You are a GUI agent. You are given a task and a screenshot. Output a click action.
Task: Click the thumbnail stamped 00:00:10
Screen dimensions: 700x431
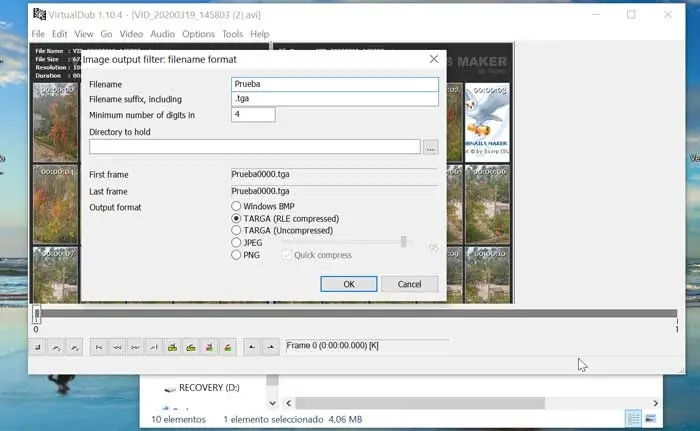click(487, 275)
